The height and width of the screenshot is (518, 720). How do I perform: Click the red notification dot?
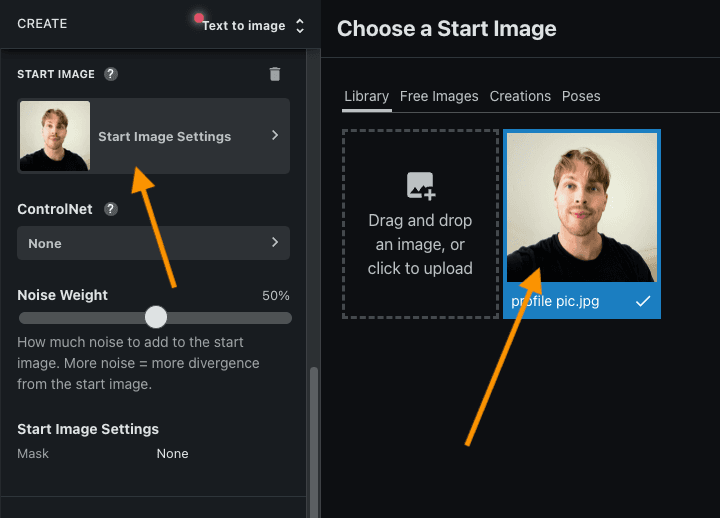coord(198,18)
